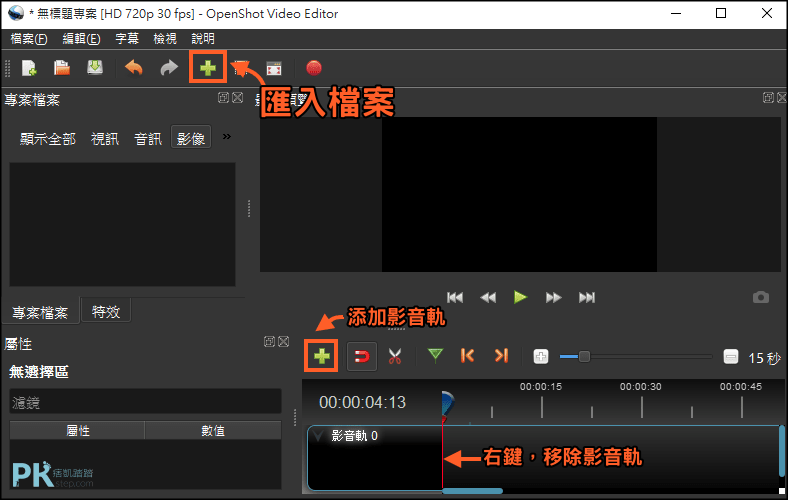The height and width of the screenshot is (500, 788).
Task: Export video with the red record button
Action: pyautogui.click(x=314, y=68)
